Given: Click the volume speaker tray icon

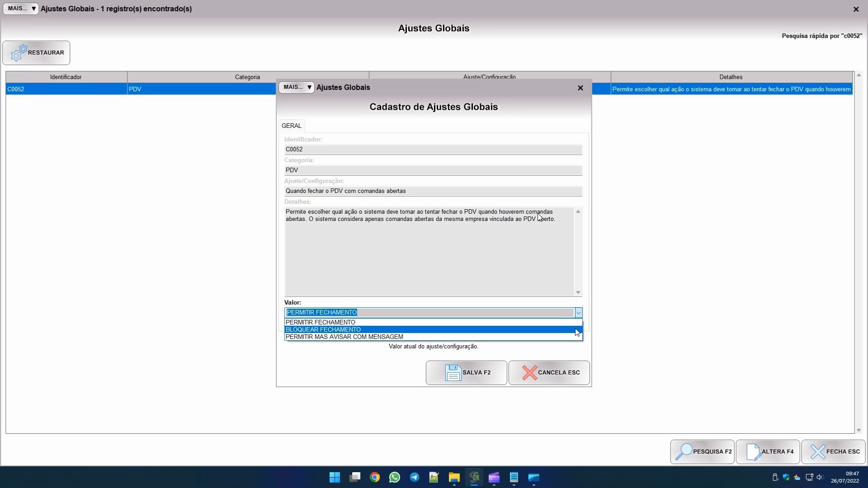Looking at the screenshot, I should click(x=820, y=477).
